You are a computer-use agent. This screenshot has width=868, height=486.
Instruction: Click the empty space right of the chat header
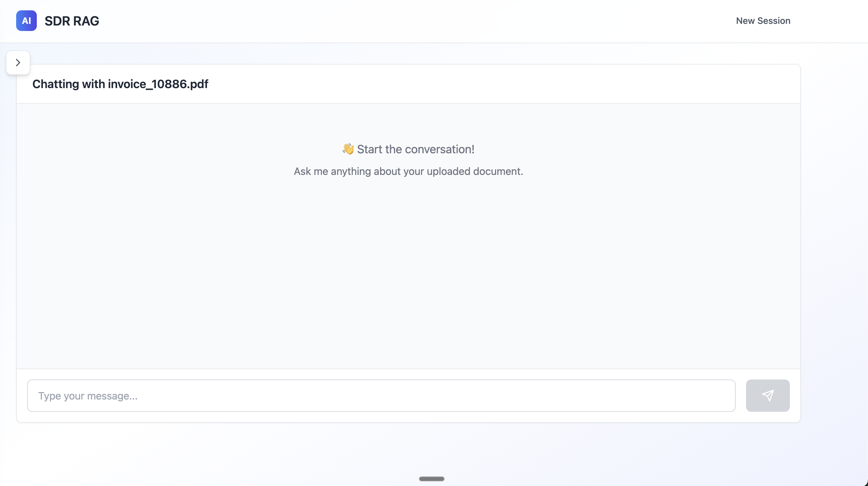click(x=505, y=84)
